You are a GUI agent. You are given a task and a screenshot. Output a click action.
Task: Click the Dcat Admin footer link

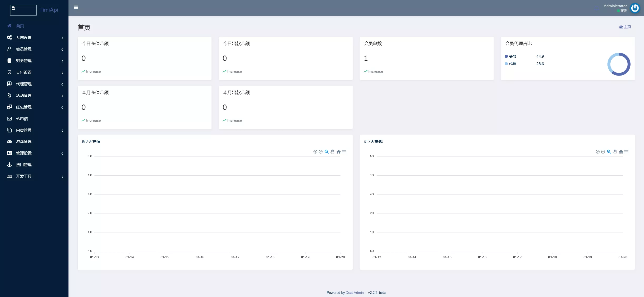point(355,293)
